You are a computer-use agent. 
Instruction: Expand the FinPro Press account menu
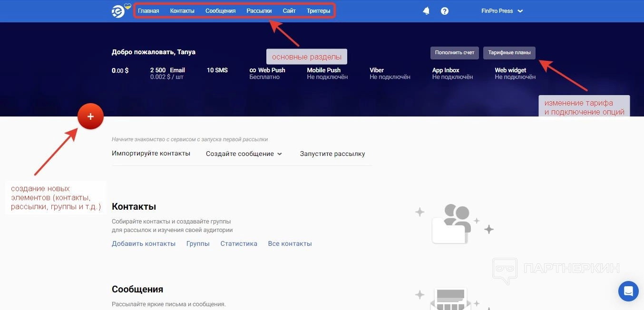502,11
